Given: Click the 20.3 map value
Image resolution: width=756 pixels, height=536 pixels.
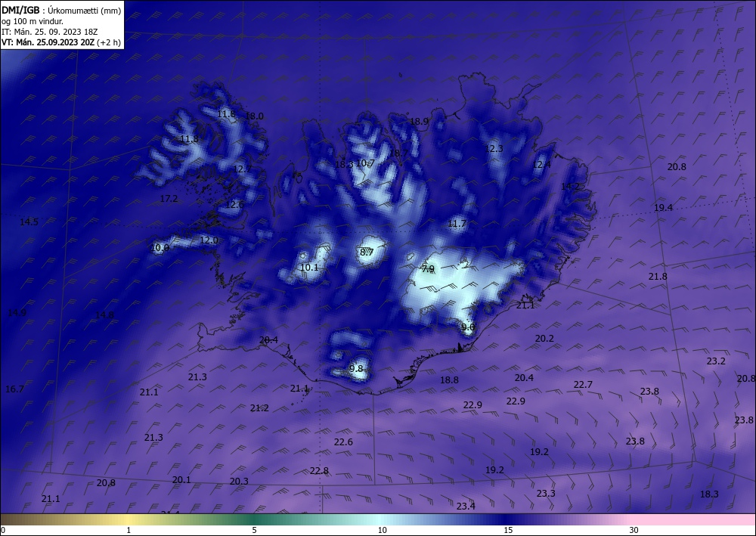Looking at the screenshot, I should [239, 482].
